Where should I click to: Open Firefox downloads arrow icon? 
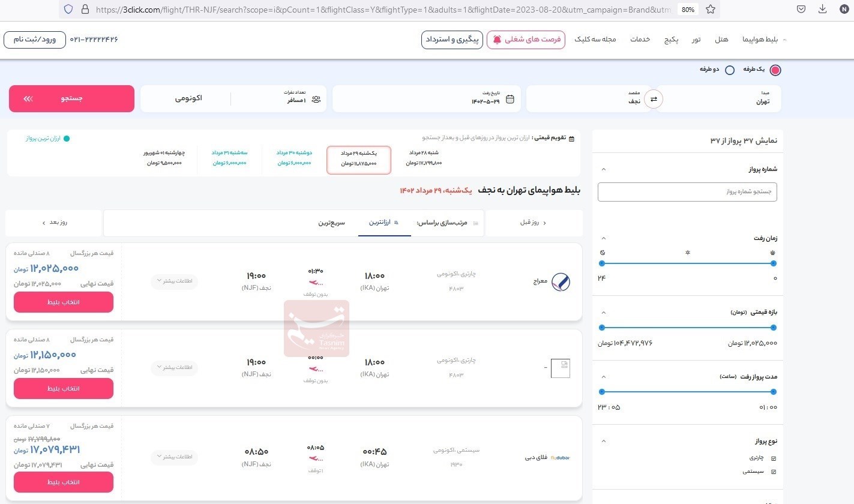click(823, 10)
